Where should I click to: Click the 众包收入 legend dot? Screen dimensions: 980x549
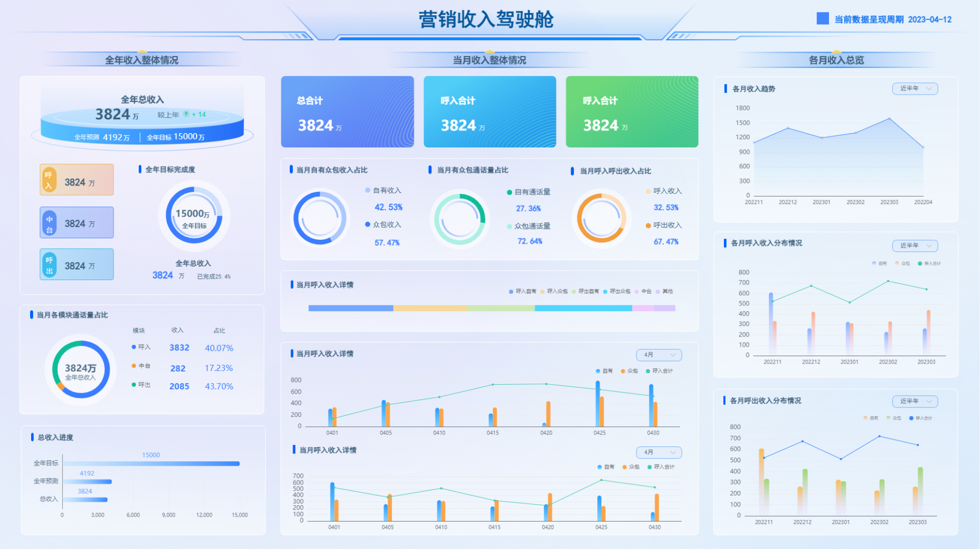pos(368,225)
